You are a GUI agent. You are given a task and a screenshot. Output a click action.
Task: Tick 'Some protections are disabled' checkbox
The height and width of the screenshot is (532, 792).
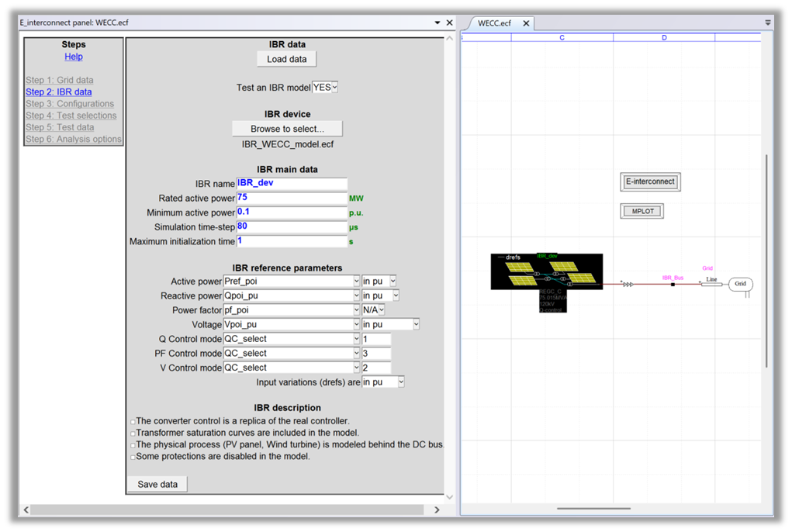point(133,458)
